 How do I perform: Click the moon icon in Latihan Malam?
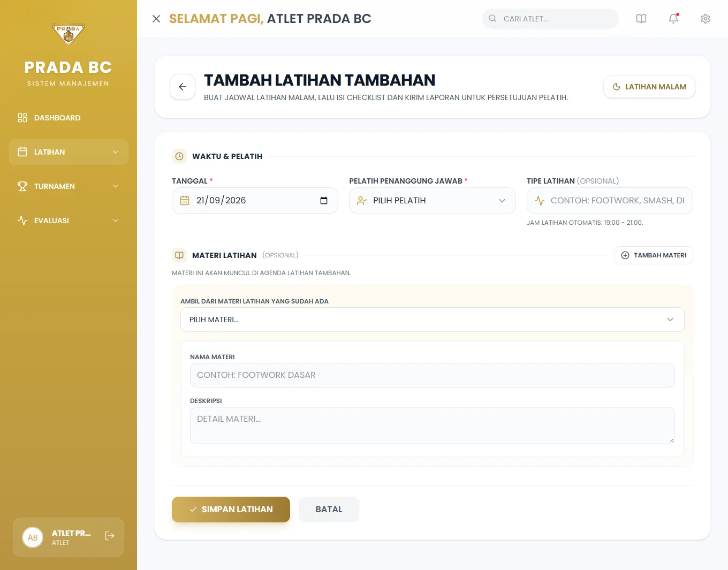coord(617,87)
